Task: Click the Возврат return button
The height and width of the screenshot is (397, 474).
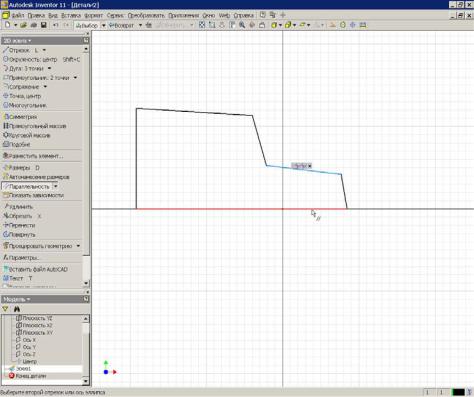Action: click(x=122, y=25)
